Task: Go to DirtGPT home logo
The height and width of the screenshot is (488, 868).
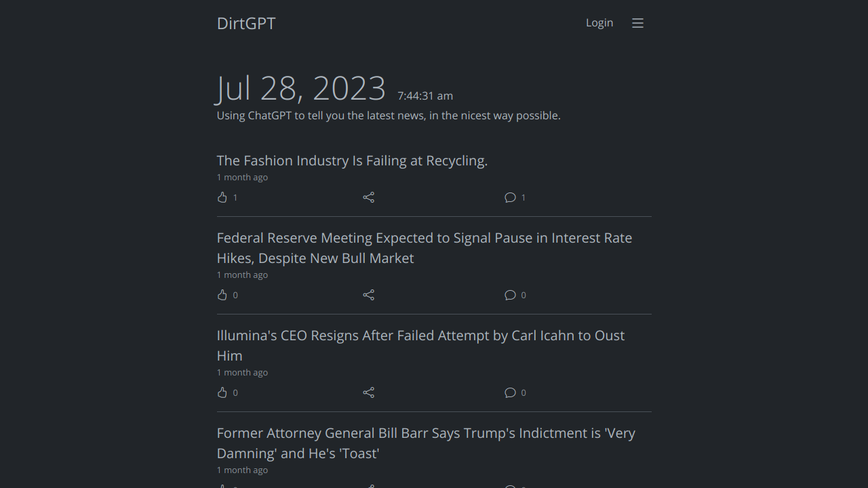Action: pos(246,23)
